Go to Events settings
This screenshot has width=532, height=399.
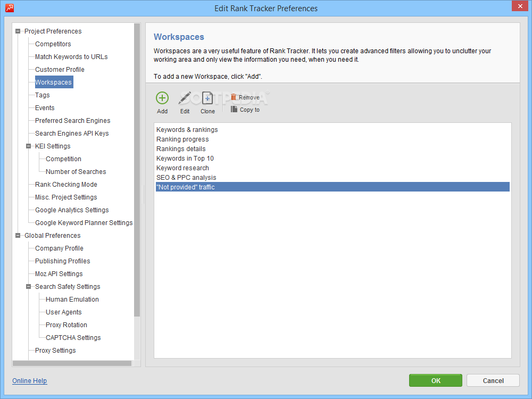45,108
